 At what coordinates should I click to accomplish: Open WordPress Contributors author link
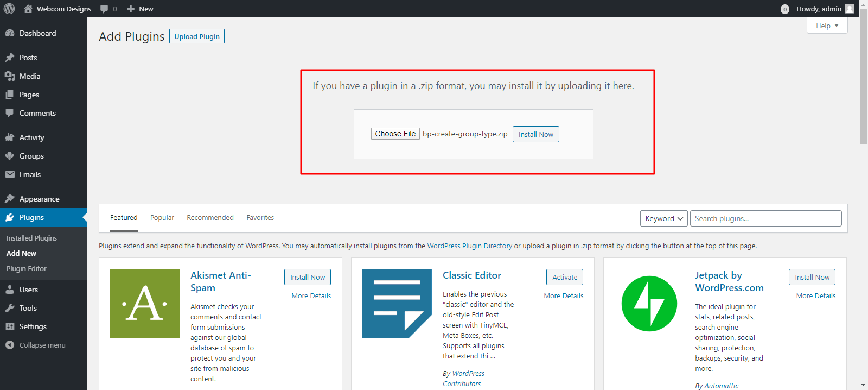click(463, 379)
